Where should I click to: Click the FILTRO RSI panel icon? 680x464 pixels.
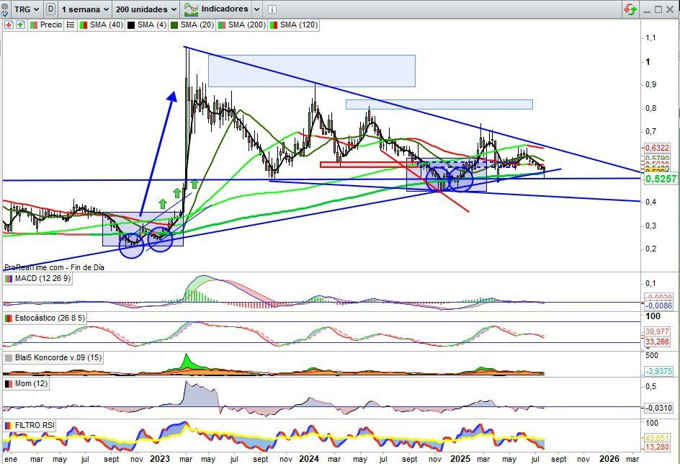(9, 425)
